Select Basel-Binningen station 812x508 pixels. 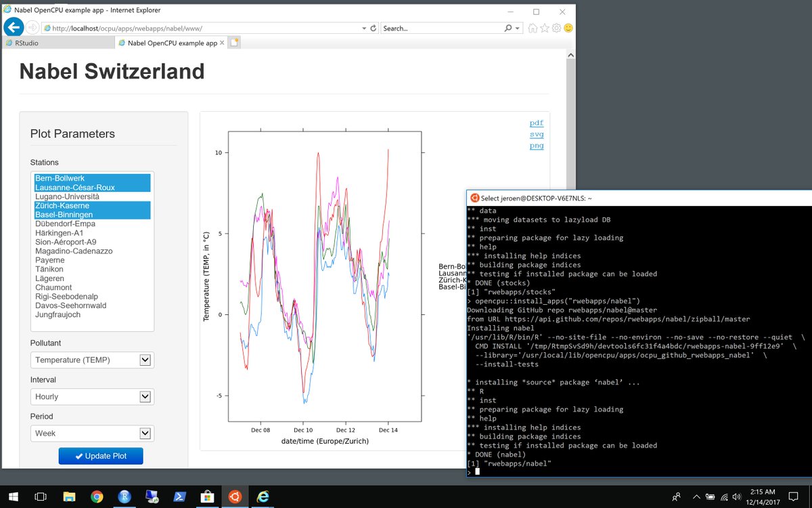coord(92,215)
